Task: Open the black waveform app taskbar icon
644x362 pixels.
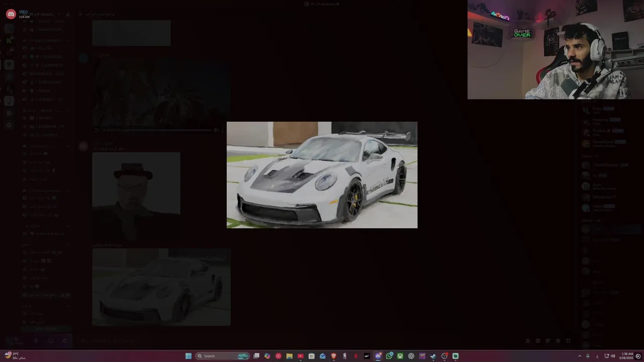Action: [x=367, y=356]
